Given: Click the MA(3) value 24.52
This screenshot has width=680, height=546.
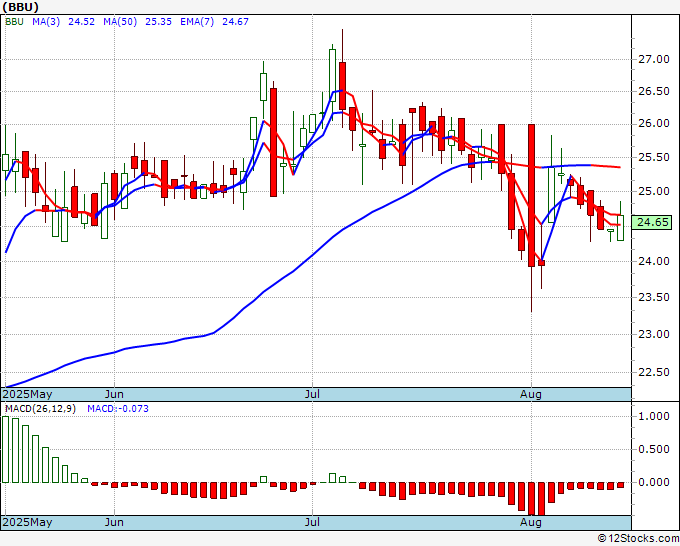Looking at the screenshot, I should pos(81,22).
